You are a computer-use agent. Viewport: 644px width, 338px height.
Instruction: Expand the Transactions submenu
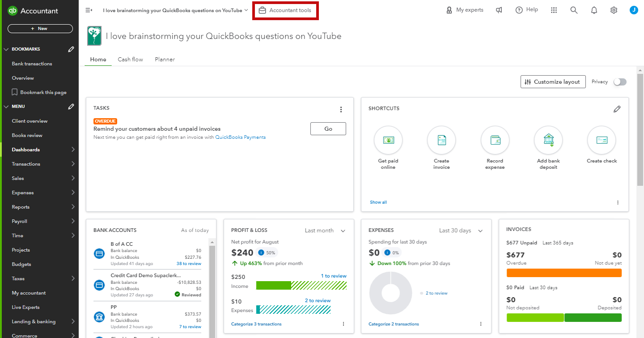tap(73, 164)
